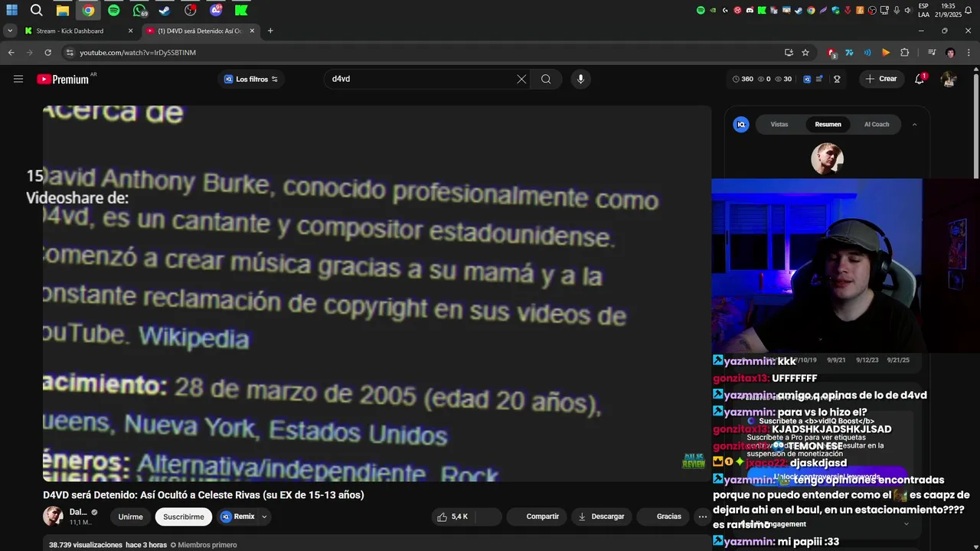
Task: Click the address bar URL
Action: [138, 53]
